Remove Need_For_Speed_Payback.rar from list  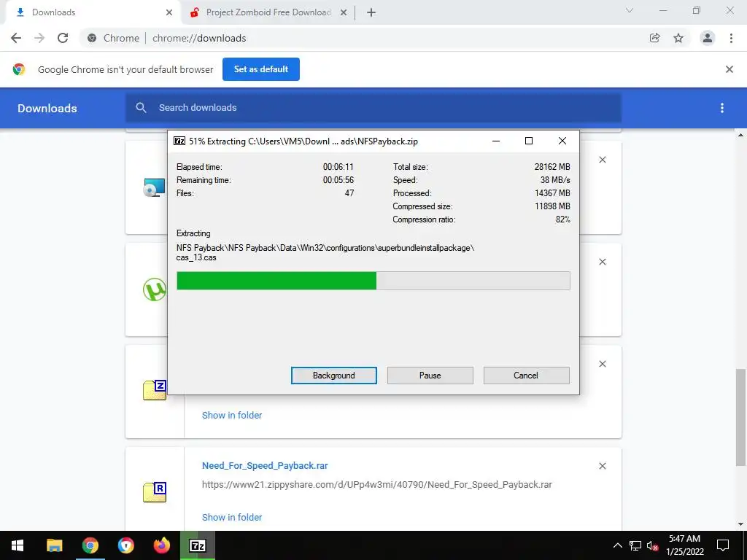[x=603, y=466]
